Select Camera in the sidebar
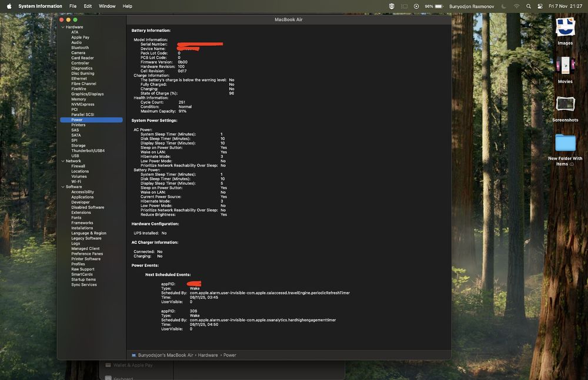588x380 pixels. click(x=78, y=53)
